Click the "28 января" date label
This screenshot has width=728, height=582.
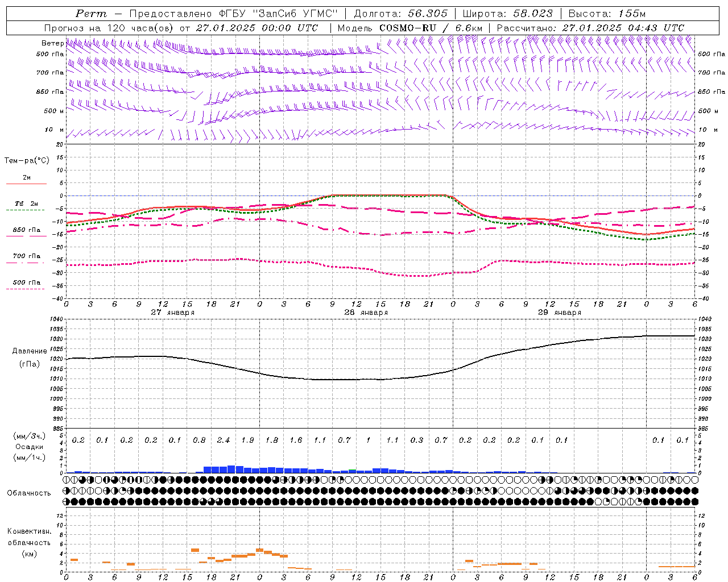click(x=366, y=313)
